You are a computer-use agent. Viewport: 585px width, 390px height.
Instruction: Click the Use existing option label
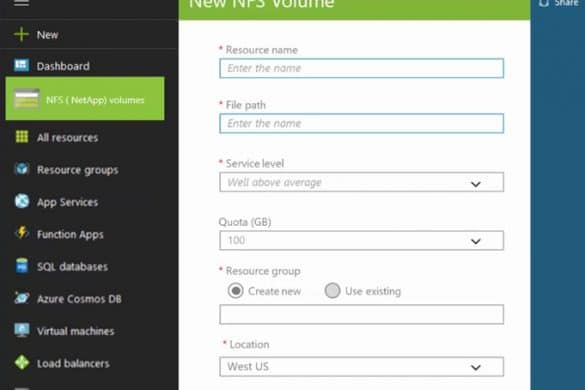coord(373,291)
